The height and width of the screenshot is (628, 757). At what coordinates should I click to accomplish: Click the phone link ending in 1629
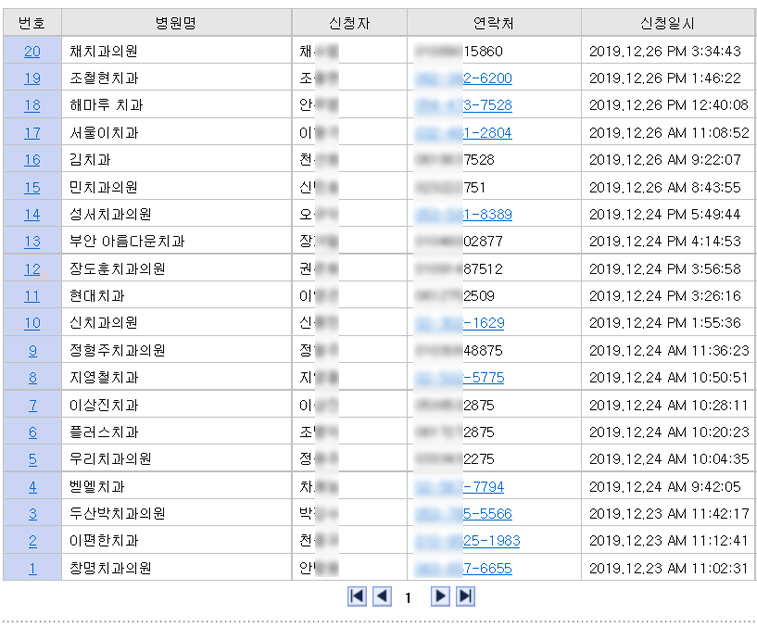(x=460, y=323)
